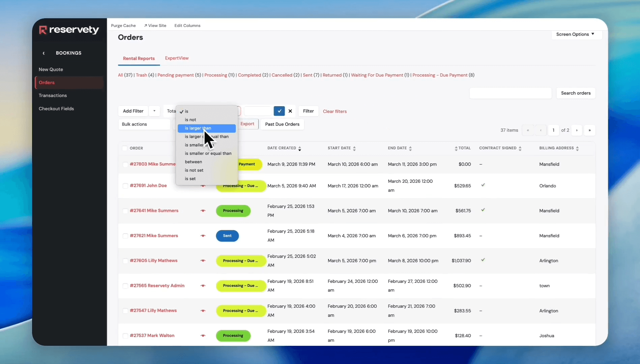The width and height of the screenshot is (640, 364).
Task: Check order #27641 Mike Summers checkbox
Action: point(125,211)
